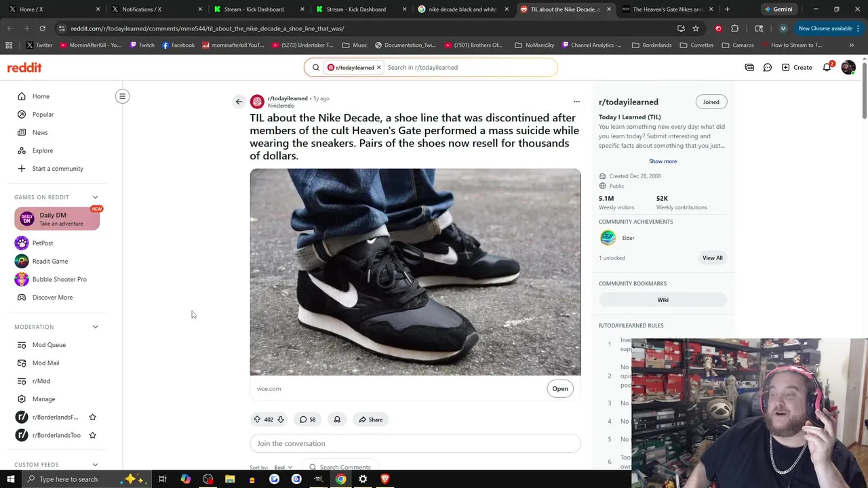Open the Corvettes bookmarks folder
Screen dimensions: 868x488
point(696,45)
